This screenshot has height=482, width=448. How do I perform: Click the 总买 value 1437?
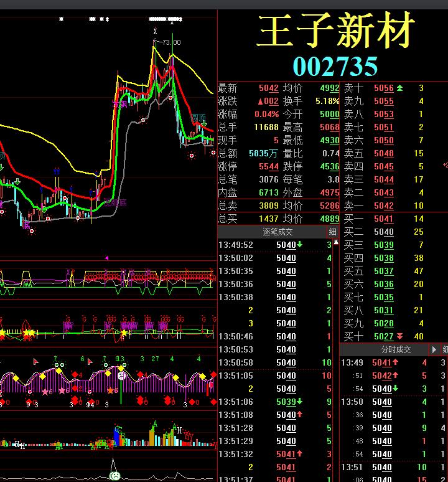point(269,219)
